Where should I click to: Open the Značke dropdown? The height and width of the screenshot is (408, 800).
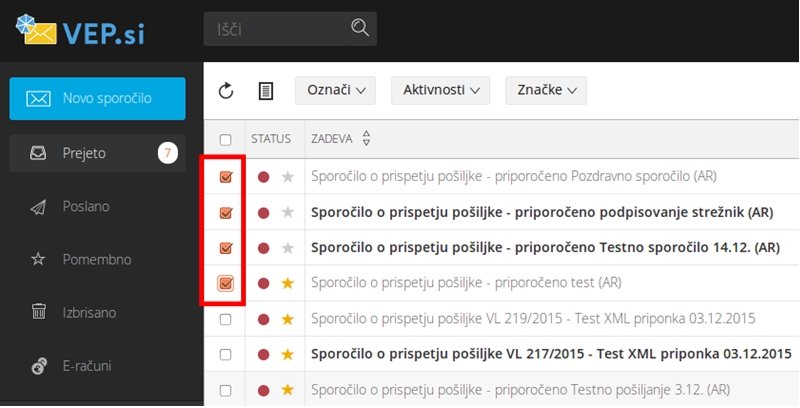(x=546, y=91)
